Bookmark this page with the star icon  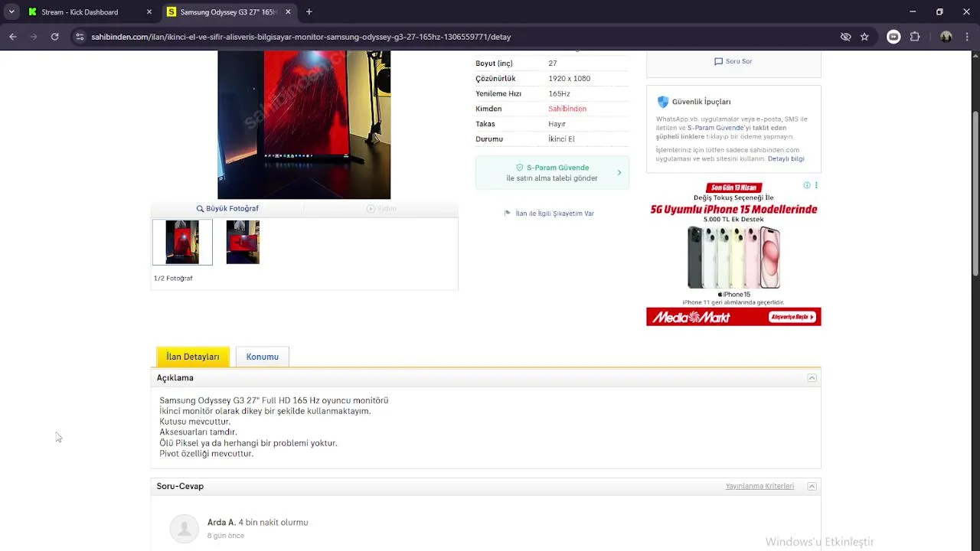pyautogui.click(x=864, y=37)
